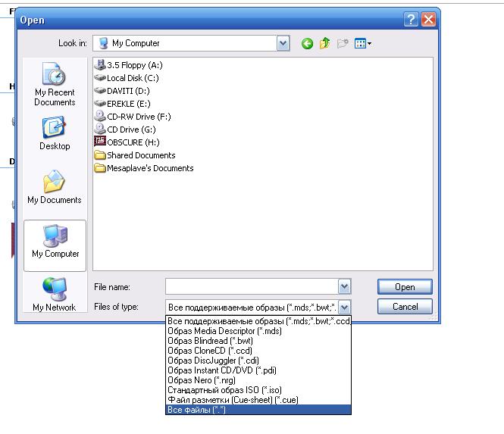Close the Open dialog window
Viewport: 504px width, 434px height.
coord(428,20)
